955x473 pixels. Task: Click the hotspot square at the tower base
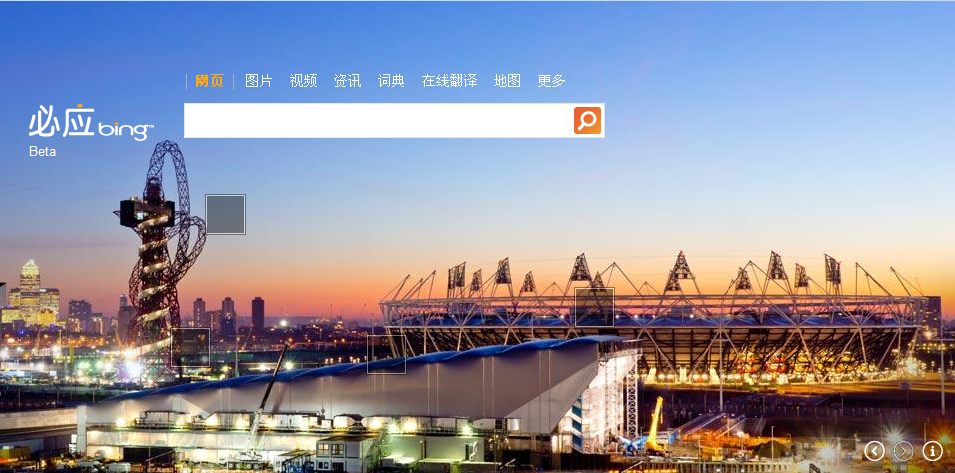point(190,348)
